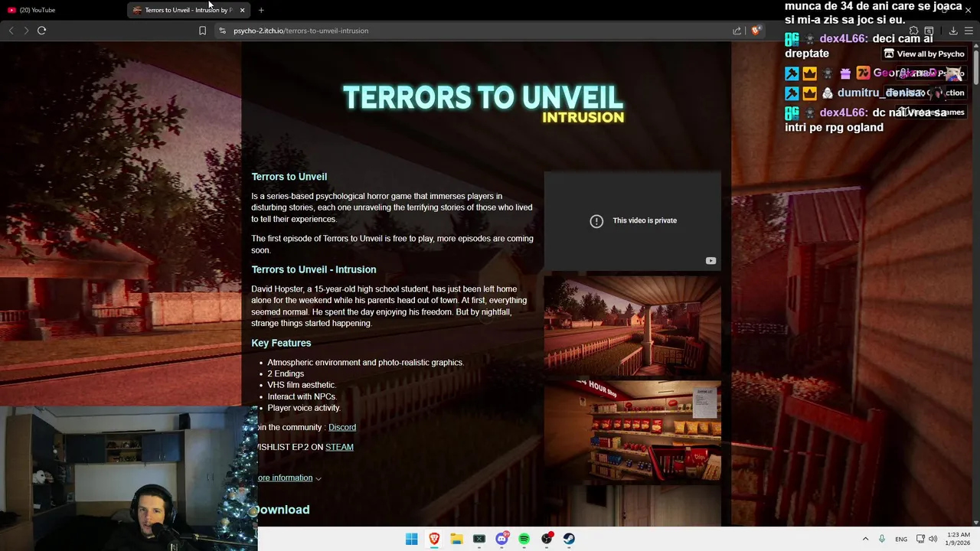
Task: Open Discord from the taskbar
Action: [501, 539]
